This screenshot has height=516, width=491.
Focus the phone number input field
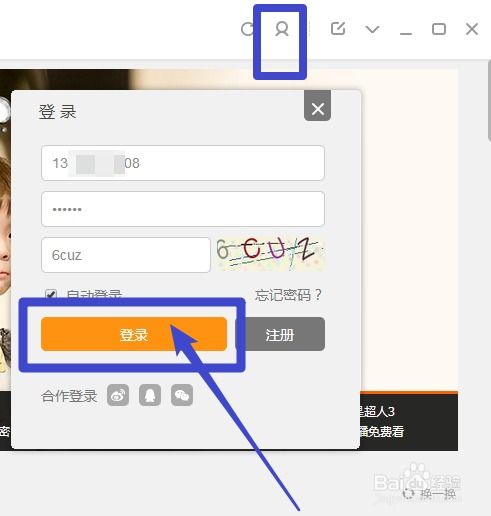click(183, 163)
